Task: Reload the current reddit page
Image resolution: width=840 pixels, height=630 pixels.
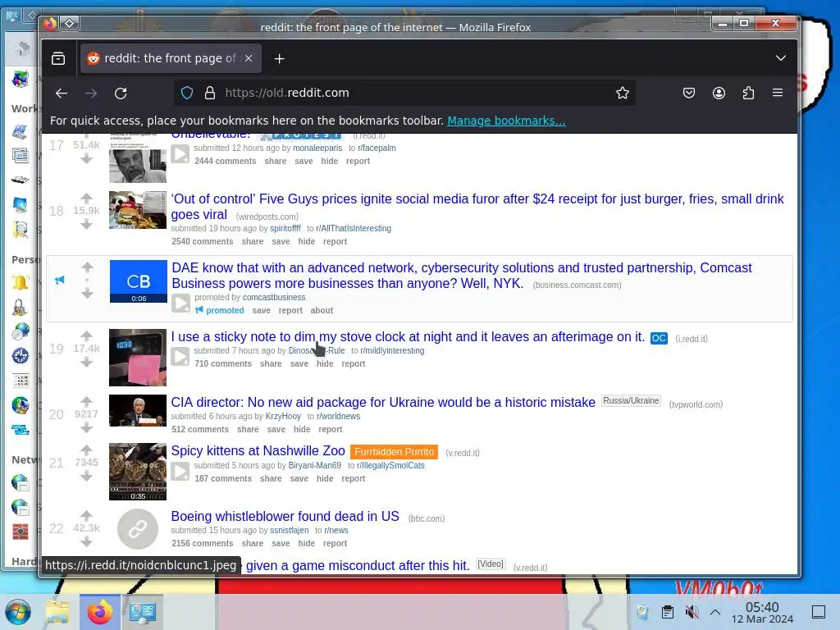Action: (x=121, y=94)
